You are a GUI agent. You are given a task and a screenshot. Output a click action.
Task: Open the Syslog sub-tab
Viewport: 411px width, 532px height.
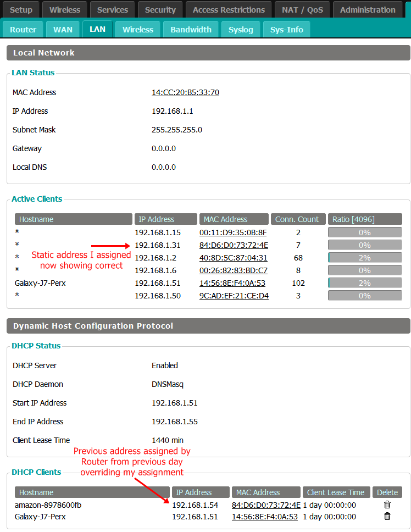[241, 30]
